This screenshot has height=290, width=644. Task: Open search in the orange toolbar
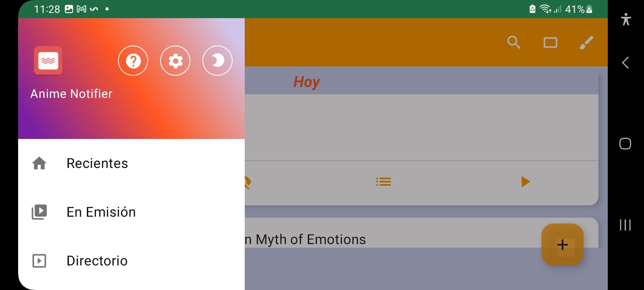pyautogui.click(x=514, y=42)
